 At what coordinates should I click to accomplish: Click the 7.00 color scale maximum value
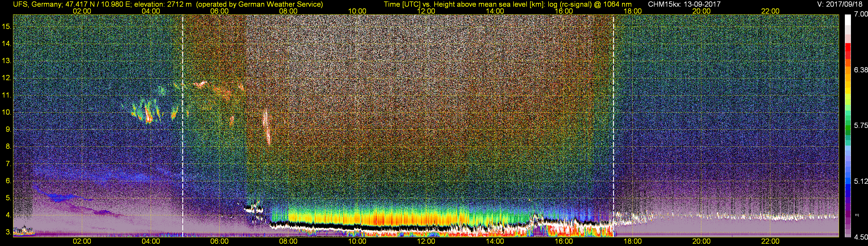pyautogui.click(x=860, y=14)
